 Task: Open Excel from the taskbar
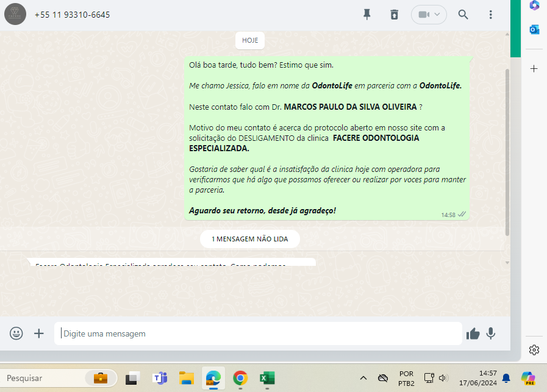click(x=267, y=378)
